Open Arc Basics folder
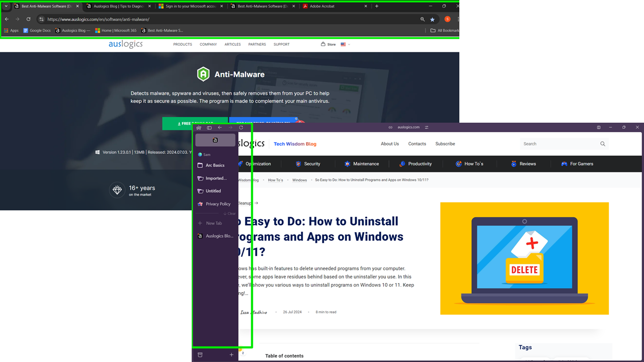The height and width of the screenshot is (362, 644). click(x=215, y=165)
